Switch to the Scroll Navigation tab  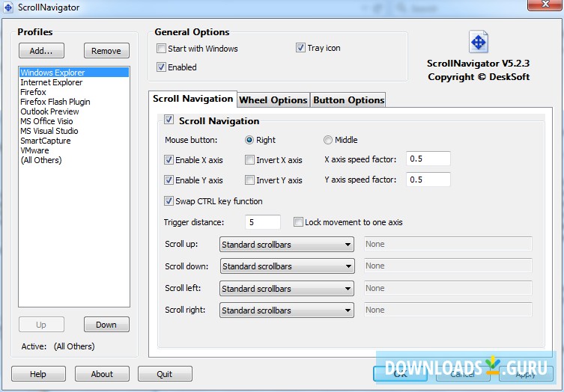[192, 99]
